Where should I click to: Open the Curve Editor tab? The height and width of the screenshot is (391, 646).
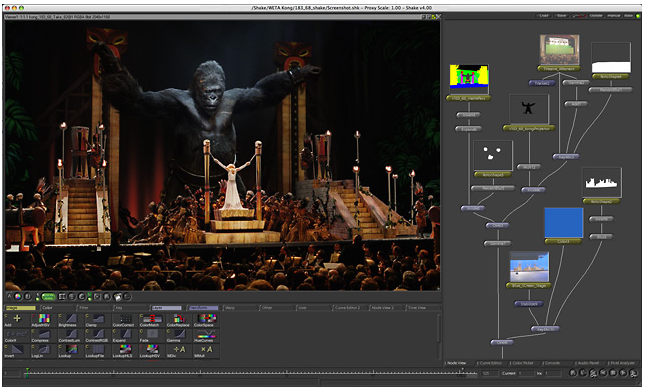pyautogui.click(x=492, y=363)
